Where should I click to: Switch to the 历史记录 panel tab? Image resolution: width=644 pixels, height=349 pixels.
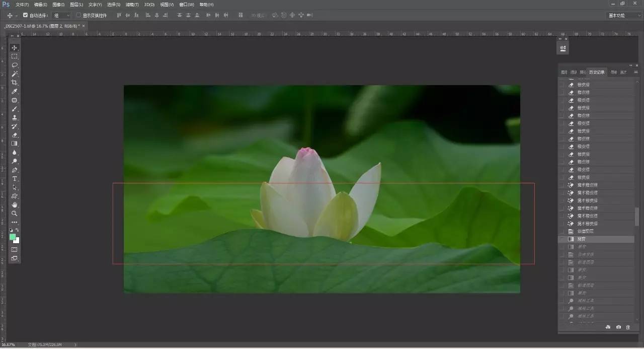coord(597,72)
